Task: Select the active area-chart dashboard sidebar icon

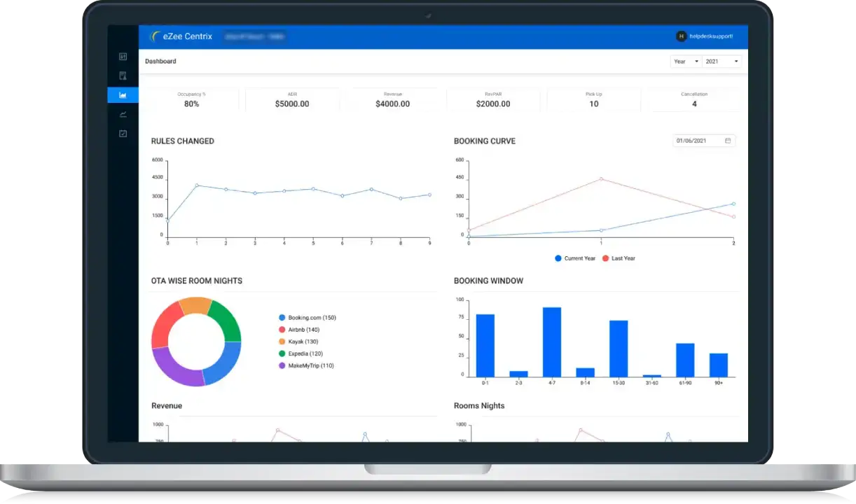Action: [123, 95]
